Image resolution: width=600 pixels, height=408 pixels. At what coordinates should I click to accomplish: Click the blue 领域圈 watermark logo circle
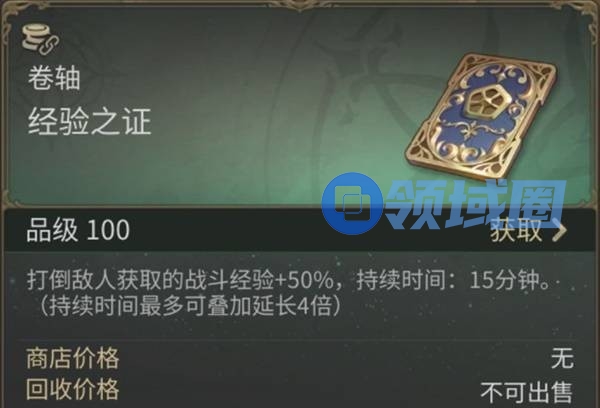351,203
